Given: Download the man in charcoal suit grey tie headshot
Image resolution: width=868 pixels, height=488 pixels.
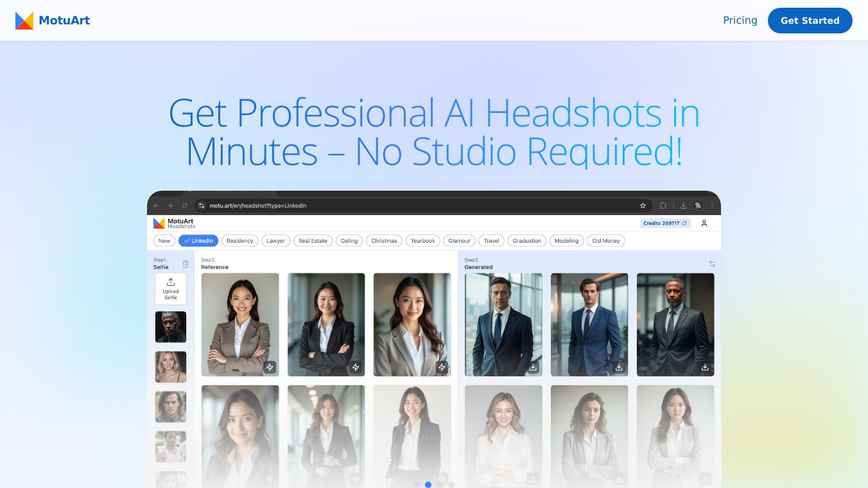Looking at the screenshot, I should click(705, 367).
